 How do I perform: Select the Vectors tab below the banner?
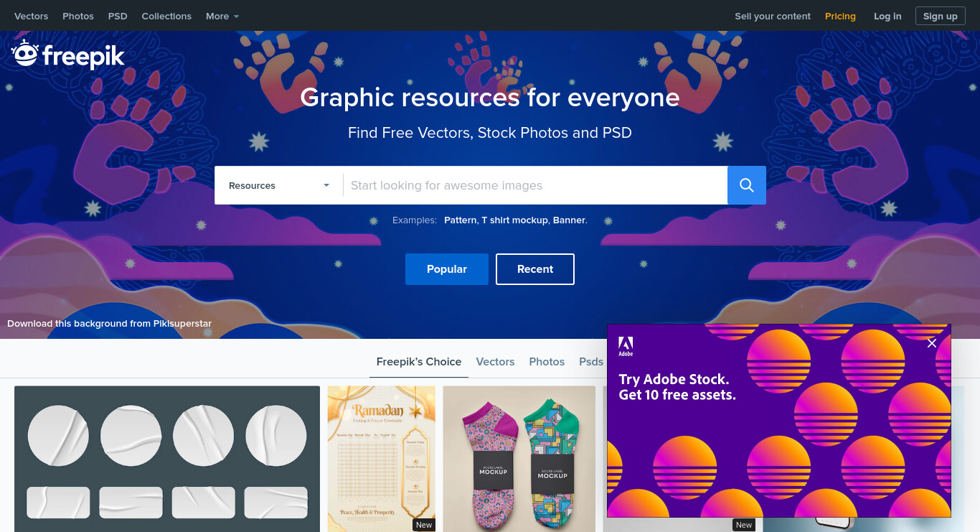click(495, 362)
